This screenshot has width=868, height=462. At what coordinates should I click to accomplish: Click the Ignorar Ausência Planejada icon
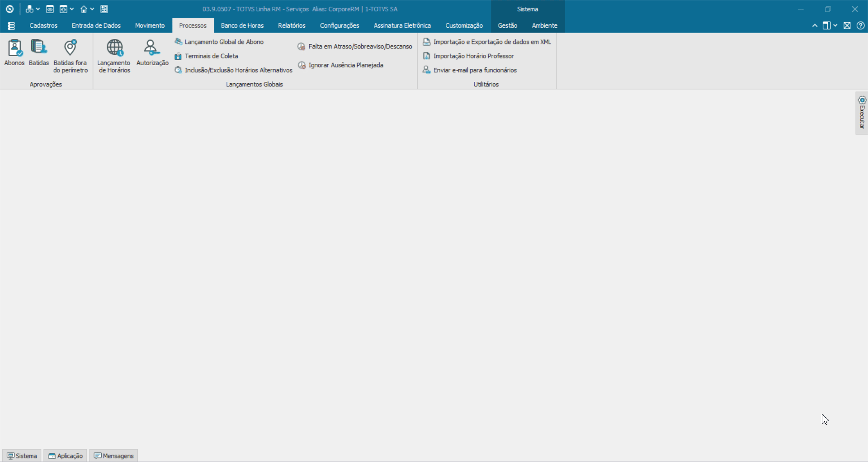[x=302, y=65]
